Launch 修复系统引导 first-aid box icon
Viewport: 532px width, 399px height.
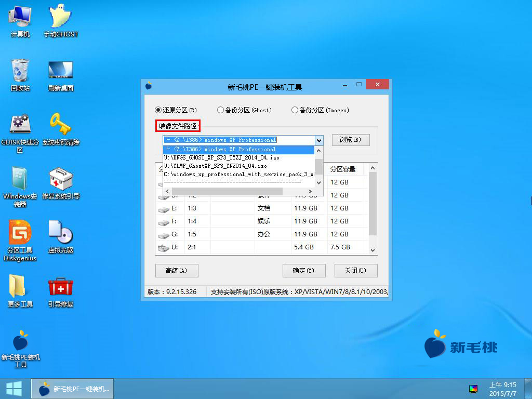[x=61, y=183]
